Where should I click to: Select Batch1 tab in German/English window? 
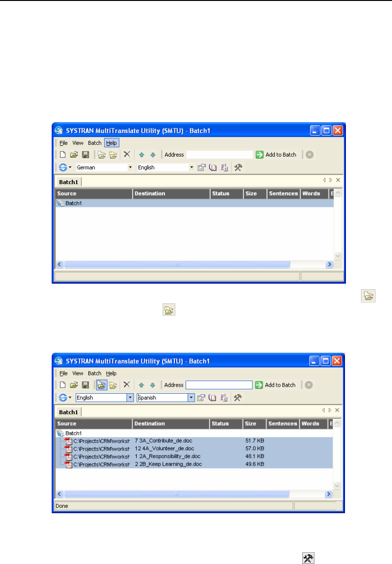point(69,182)
